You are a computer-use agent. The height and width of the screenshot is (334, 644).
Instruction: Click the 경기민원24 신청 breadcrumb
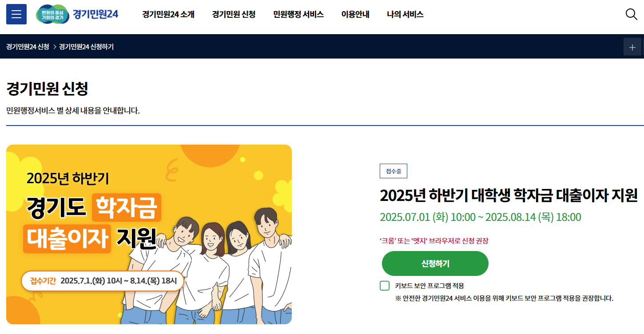click(x=28, y=47)
